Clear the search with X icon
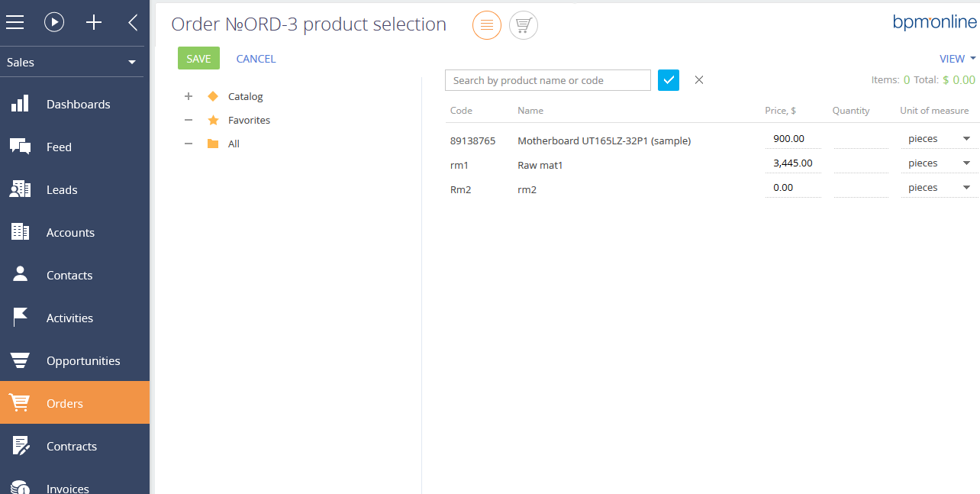980x494 pixels. click(699, 80)
